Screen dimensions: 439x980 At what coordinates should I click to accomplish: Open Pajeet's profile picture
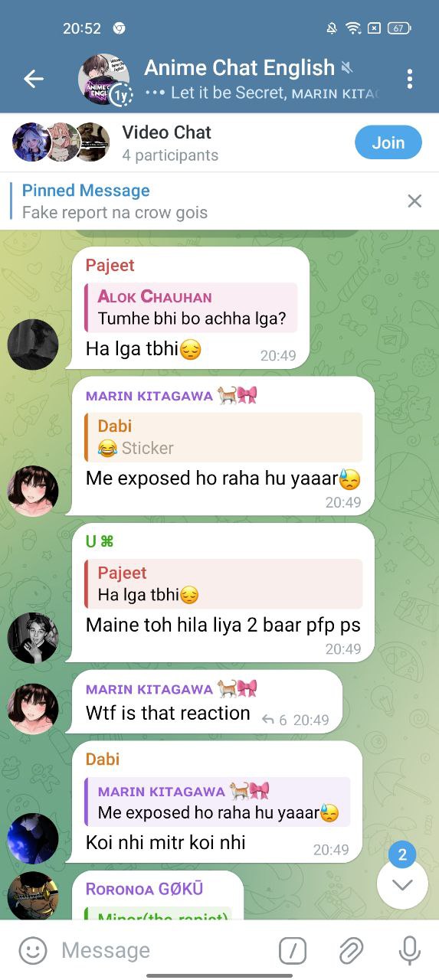(x=33, y=345)
